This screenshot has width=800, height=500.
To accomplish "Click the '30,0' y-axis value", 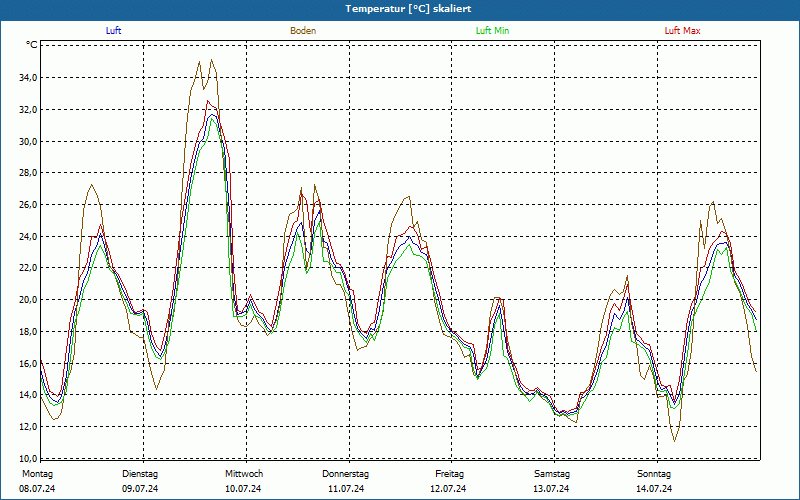I will coord(29,141).
